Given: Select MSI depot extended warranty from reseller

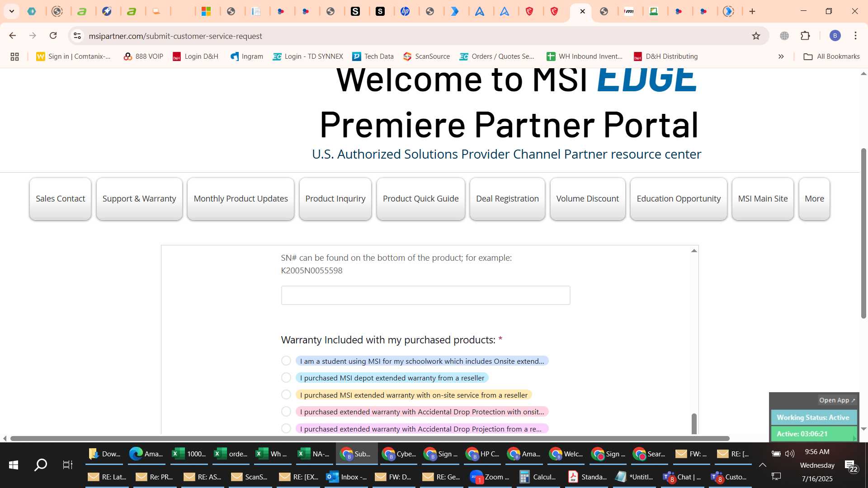Looking at the screenshot, I should click(286, 377).
